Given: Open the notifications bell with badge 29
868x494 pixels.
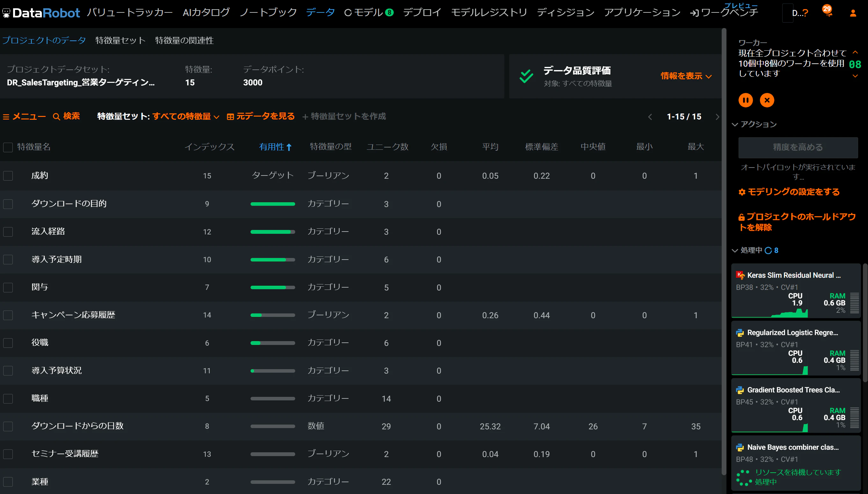Looking at the screenshot, I should (827, 11).
